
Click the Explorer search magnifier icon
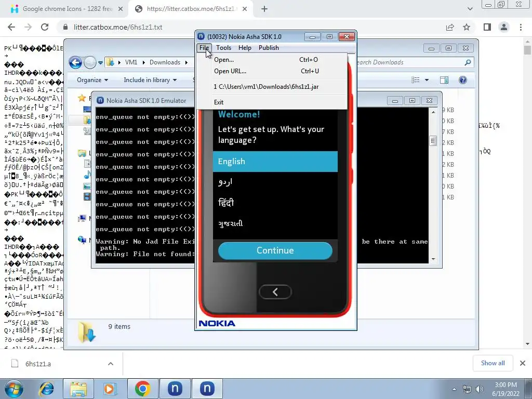(468, 62)
